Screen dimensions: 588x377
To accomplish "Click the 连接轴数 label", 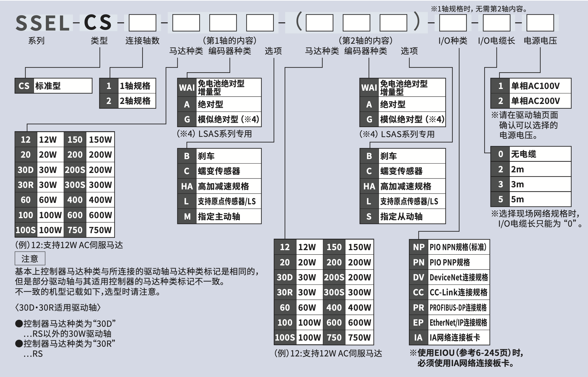I will 143,41.
